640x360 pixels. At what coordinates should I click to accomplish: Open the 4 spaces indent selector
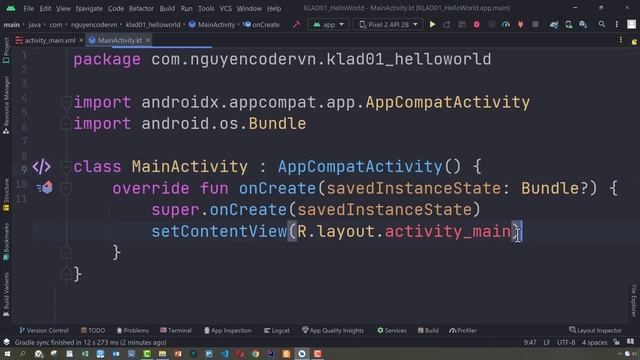click(594, 342)
